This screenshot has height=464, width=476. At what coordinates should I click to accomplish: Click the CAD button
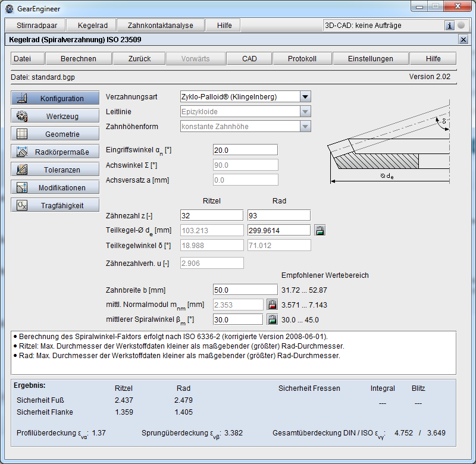coord(249,58)
